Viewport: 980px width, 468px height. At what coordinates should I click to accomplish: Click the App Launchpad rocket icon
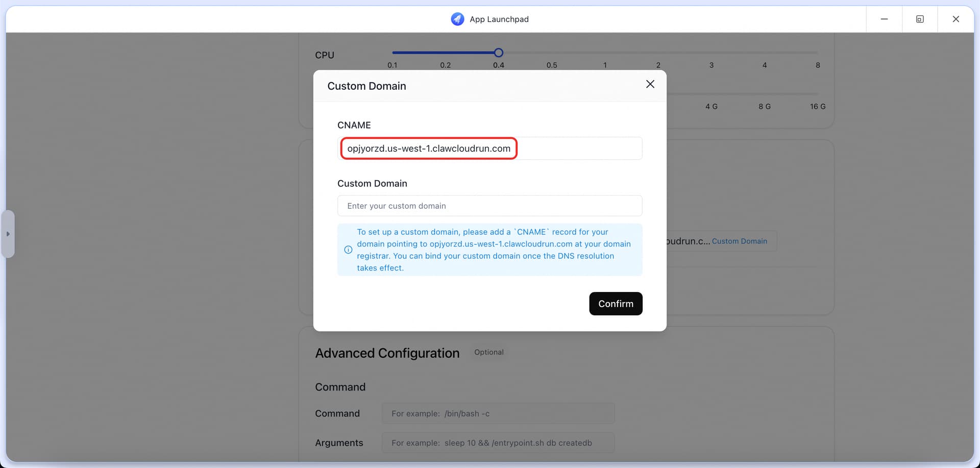[x=457, y=19]
